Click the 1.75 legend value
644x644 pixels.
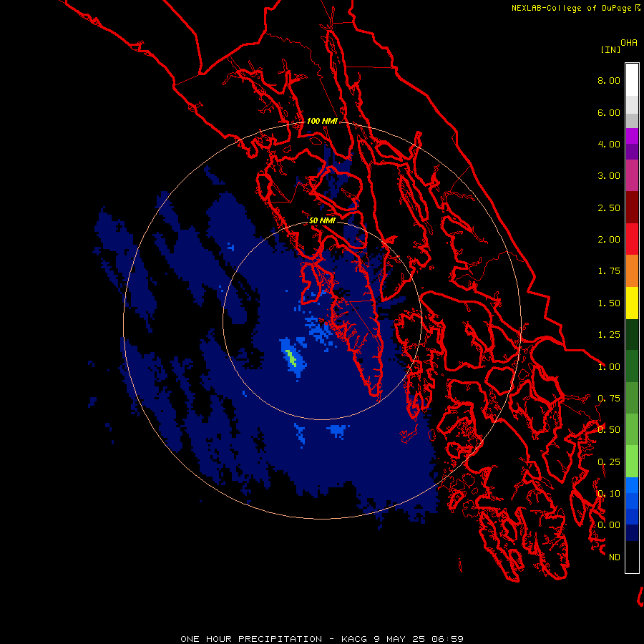point(609,271)
